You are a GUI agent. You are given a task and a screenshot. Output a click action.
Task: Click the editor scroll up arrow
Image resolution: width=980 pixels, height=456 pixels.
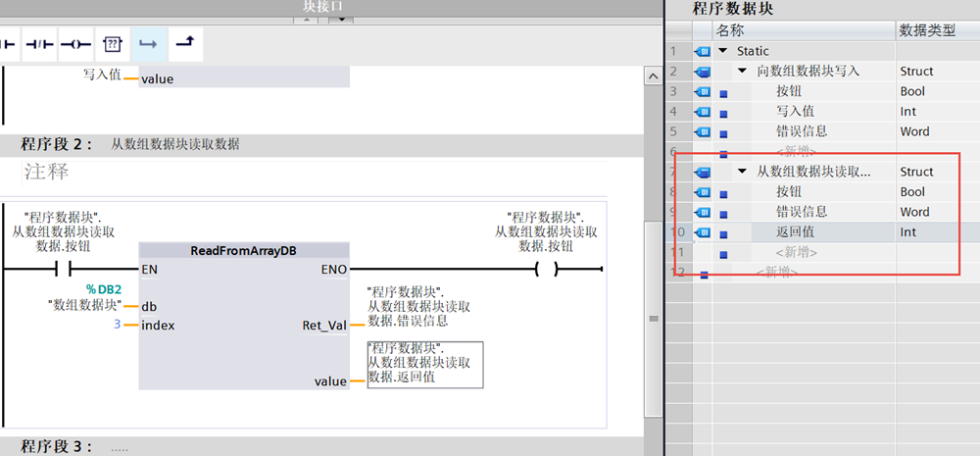[649, 76]
